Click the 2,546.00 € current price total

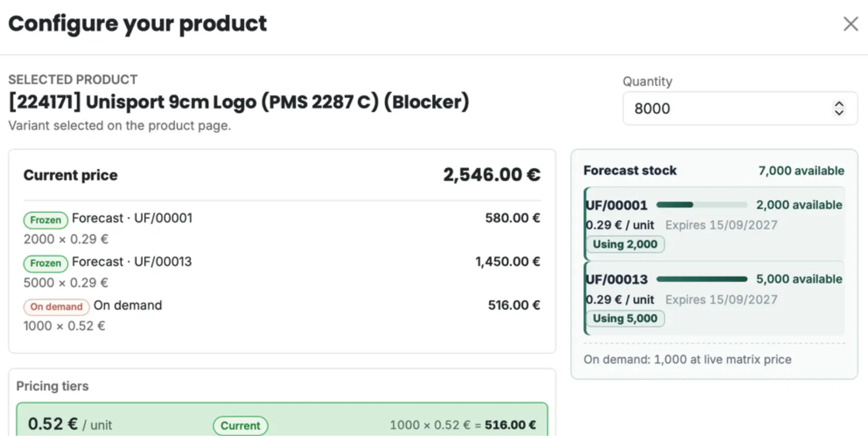click(491, 175)
